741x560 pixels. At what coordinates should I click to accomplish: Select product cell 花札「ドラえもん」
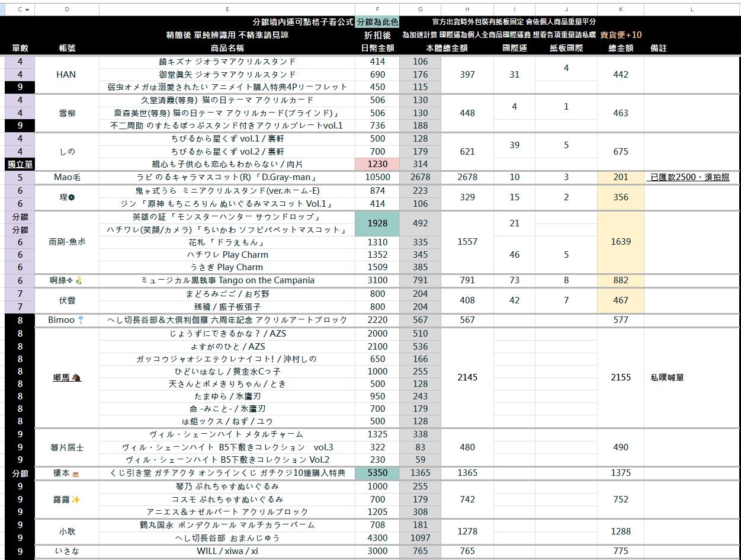pos(227,242)
